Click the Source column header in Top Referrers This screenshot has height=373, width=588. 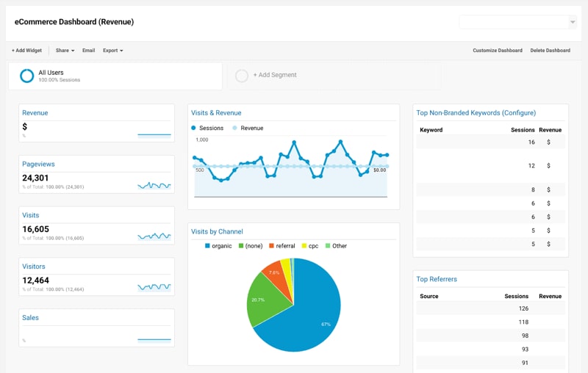(x=429, y=296)
